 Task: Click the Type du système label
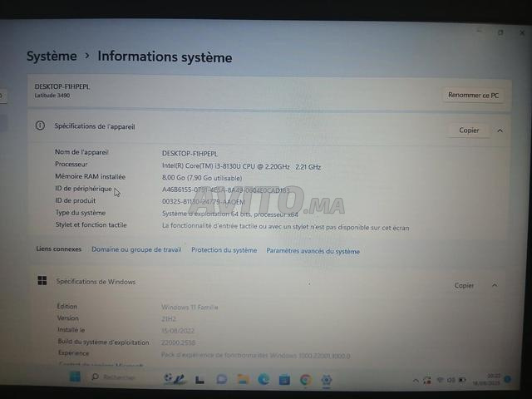click(x=81, y=213)
